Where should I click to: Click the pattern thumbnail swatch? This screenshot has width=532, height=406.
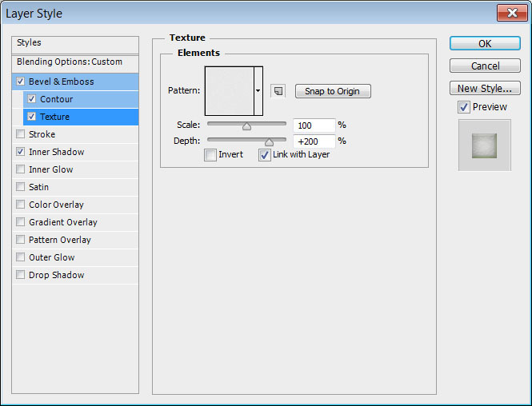click(x=229, y=91)
